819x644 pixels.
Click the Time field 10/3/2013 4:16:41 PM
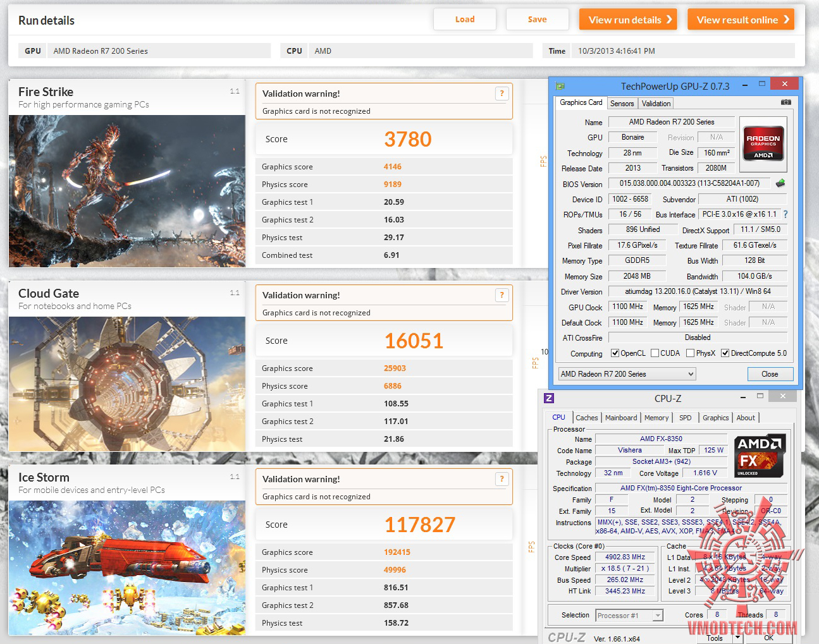pyautogui.click(x=683, y=51)
